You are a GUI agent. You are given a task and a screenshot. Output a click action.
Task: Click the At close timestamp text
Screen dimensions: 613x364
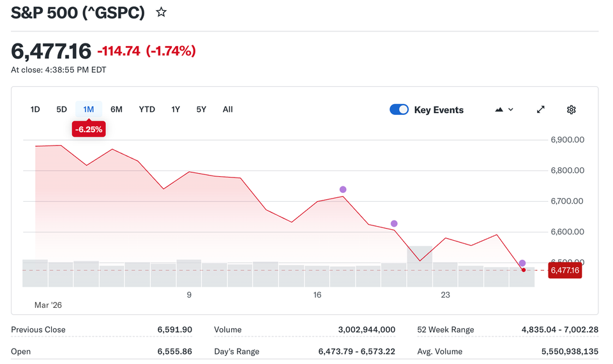pyautogui.click(x=59, y=70)
